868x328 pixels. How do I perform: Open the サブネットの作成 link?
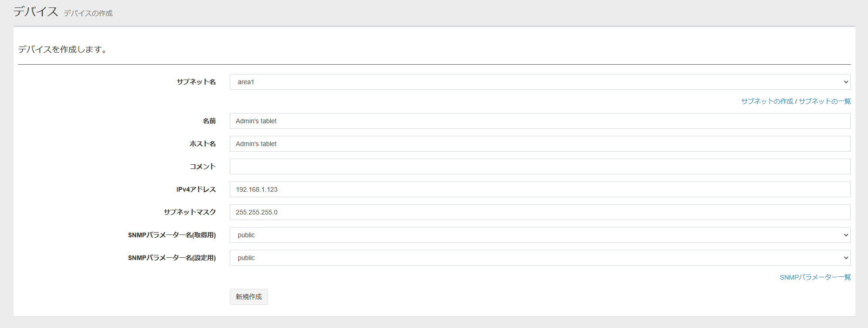point(767,101)
